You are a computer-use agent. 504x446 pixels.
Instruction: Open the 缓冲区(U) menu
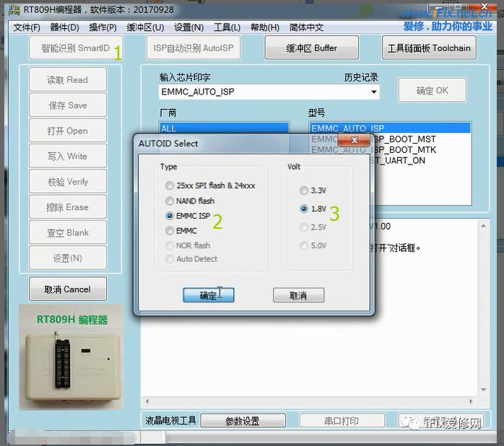coord(145,27)
